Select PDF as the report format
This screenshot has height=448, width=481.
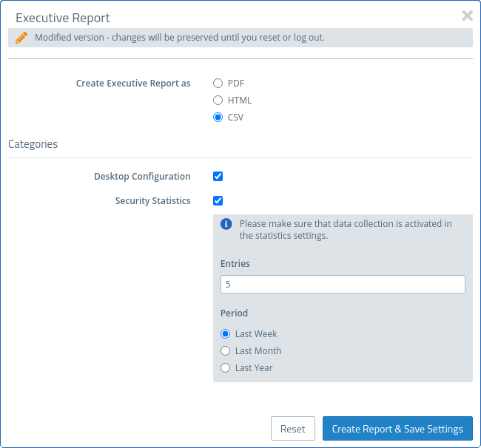tap(218, 84)
